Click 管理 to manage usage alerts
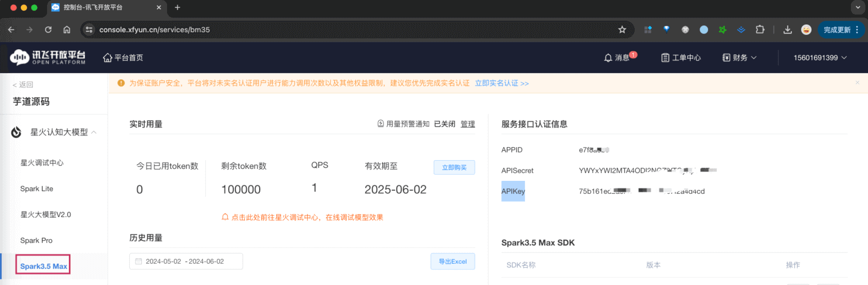 point(468,124)
